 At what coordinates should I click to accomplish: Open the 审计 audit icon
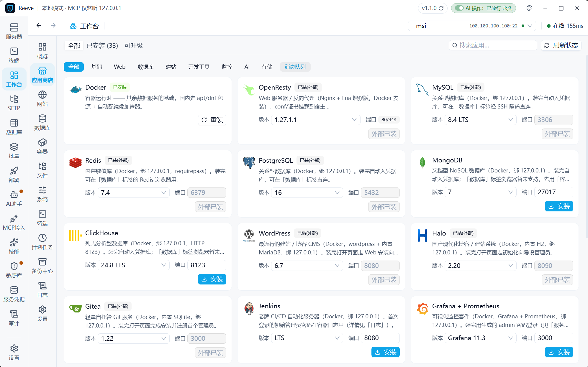tap(14, 317)
